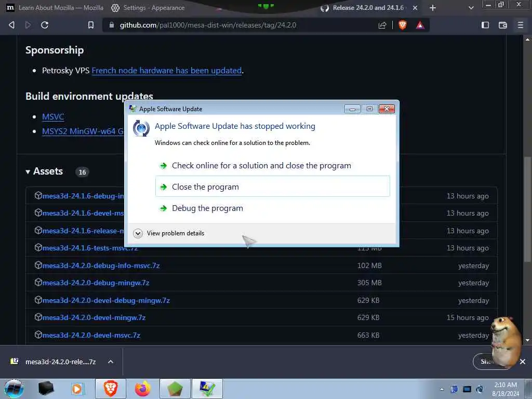Open the Windows Start orb
532x399 pixels.
pos(14,389)
